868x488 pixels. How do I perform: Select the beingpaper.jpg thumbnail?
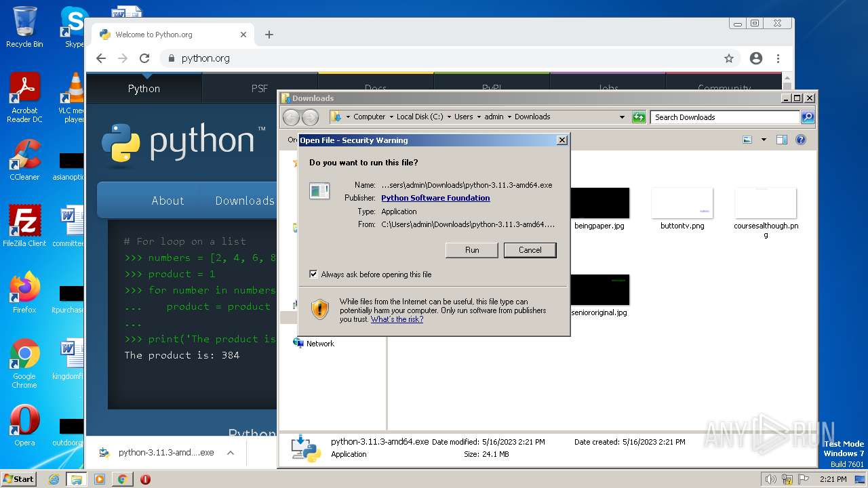[599, 203]
